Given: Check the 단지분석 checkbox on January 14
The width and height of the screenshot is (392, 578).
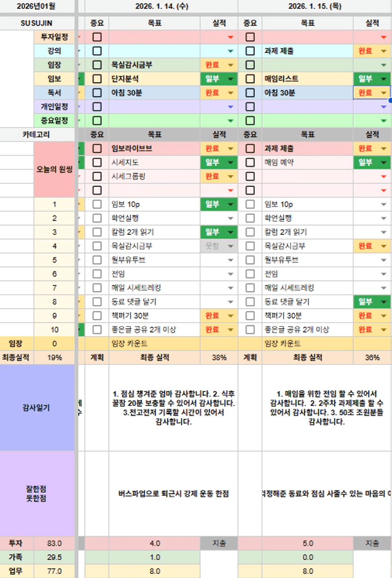Looking at the screenshot, I should [x=97, y=79].
